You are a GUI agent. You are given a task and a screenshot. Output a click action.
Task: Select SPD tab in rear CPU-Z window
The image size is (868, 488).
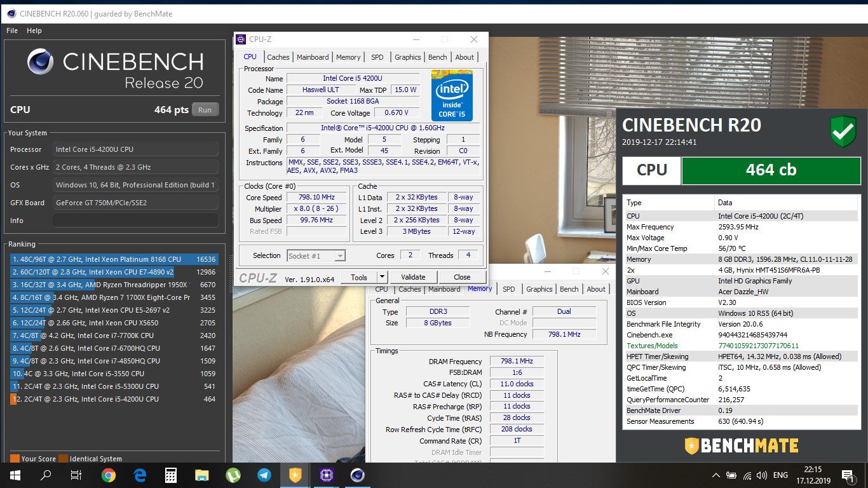509,289
